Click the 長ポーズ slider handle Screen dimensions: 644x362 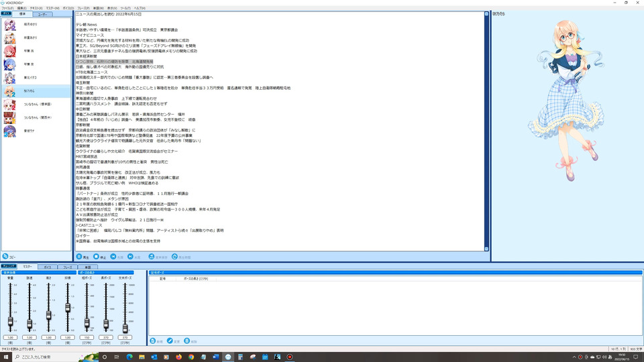(106, 324)
